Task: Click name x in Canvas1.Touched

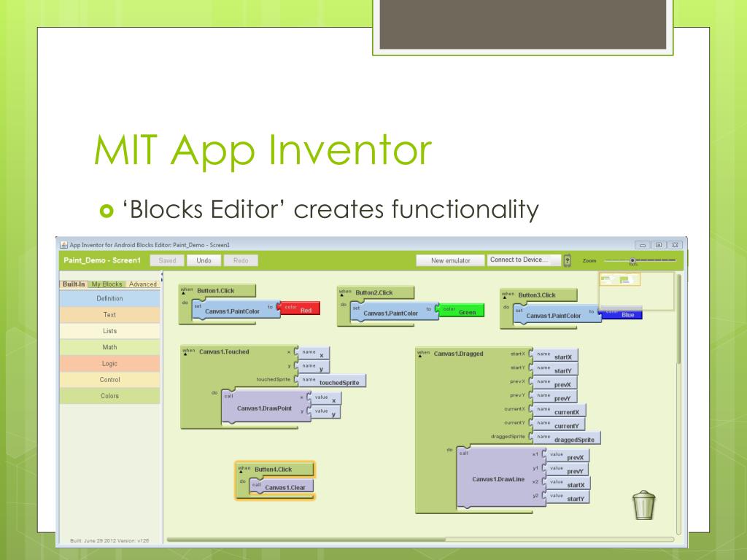Action: click(x=314, y=354)
